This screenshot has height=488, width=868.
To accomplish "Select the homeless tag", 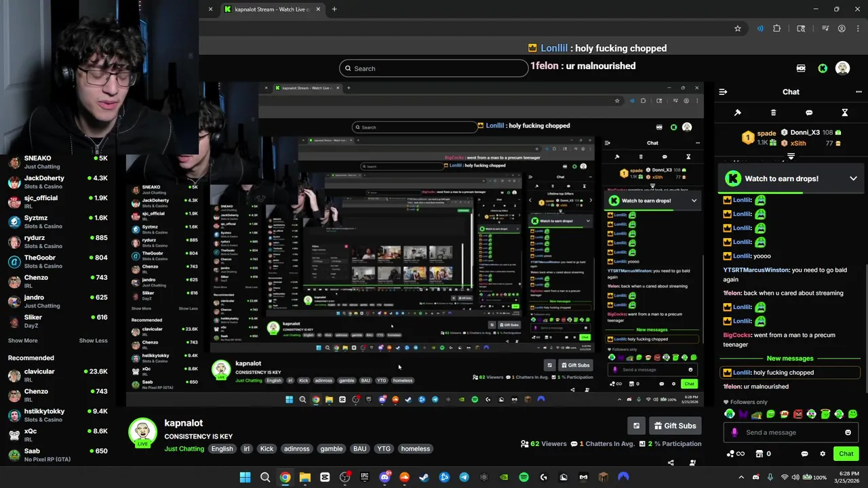I will 415,449.
